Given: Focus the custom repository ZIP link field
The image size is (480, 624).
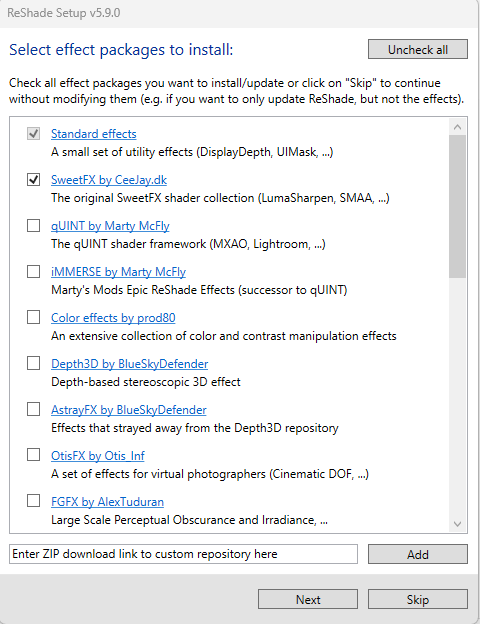Looking at the screenshot, I should click(183, 554).
